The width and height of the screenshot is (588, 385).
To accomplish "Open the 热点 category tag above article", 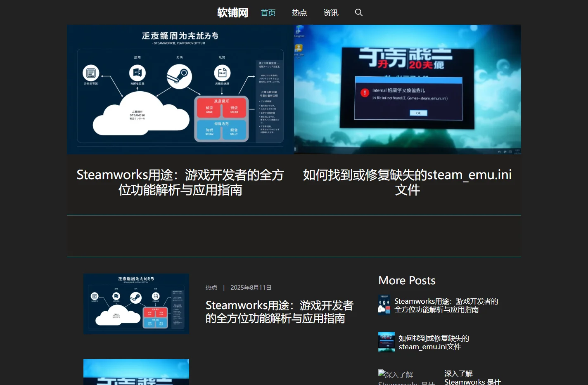I will [211, 288].
